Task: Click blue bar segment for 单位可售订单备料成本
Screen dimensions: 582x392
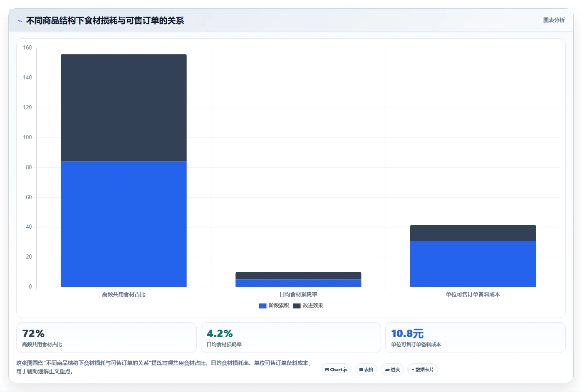Action: [473, 264]
